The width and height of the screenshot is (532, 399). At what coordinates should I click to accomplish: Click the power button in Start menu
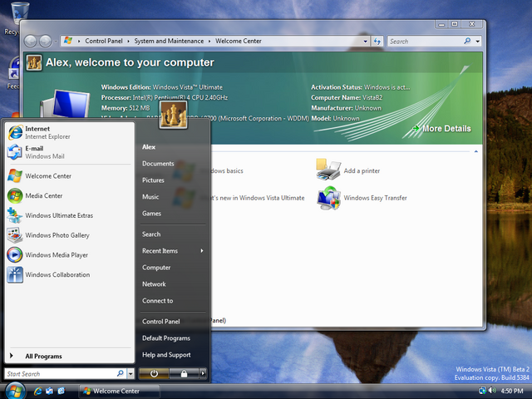pos(154,373)
